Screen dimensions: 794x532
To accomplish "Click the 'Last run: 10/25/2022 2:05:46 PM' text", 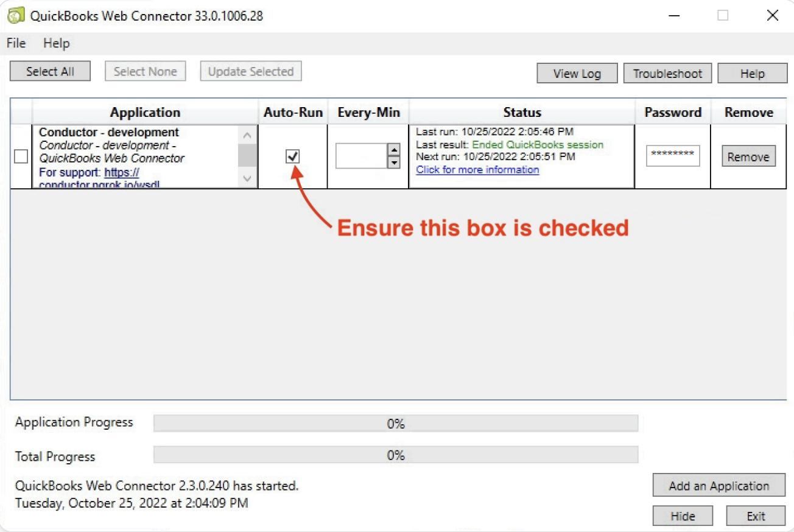I will tap(495, 131).
